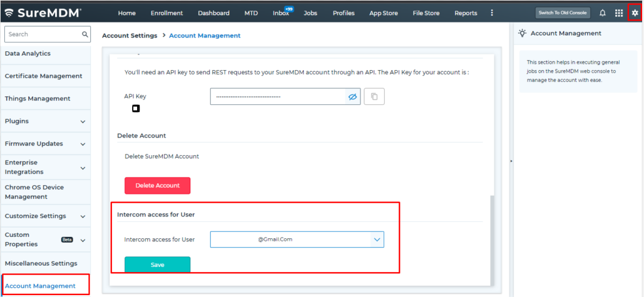Click the Beta badge on Custom Properties
The height and width of the screenshot is (297, 644).
tap(67, 239)
